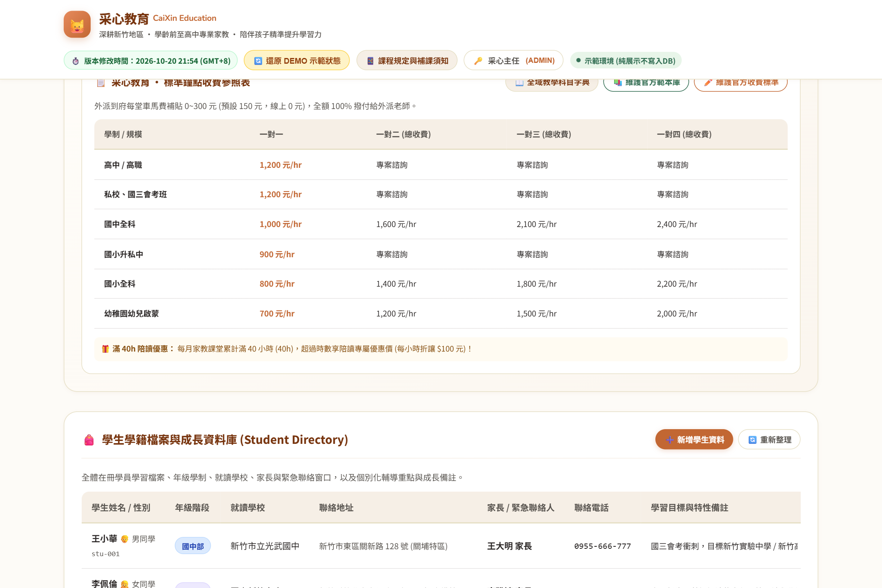Click the refresh icon on 還原 DEMO button

pyautogui.click(x=258, y=61)
